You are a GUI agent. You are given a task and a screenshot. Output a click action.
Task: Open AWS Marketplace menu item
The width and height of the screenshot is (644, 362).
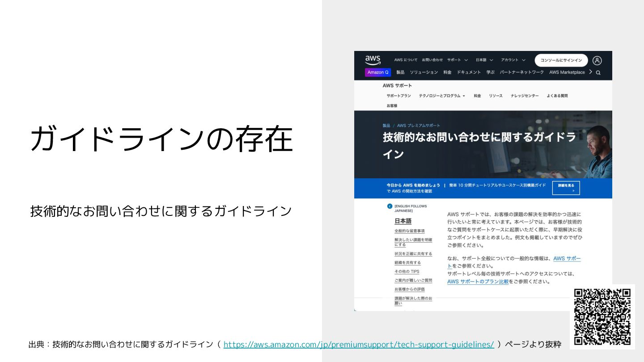point(567,72)
